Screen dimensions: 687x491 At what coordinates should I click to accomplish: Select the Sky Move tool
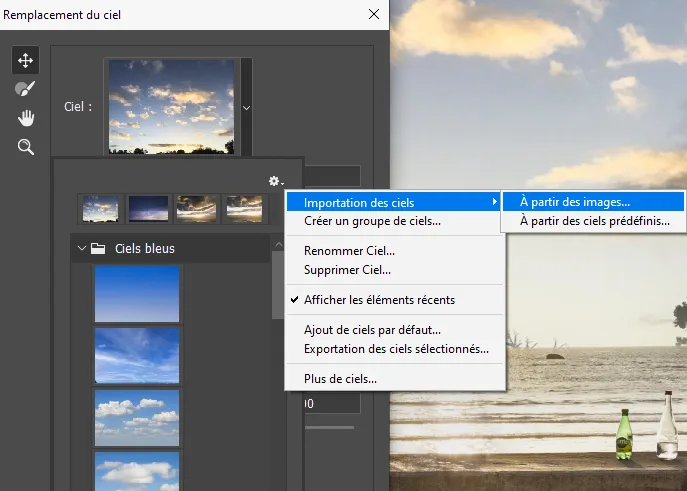(25, 60)
